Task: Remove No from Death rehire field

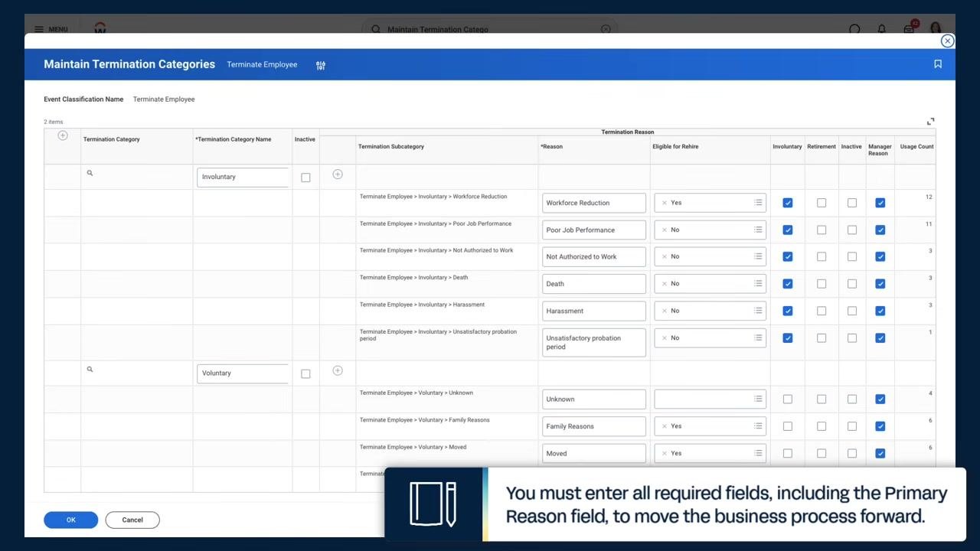Action: (665, 284)
